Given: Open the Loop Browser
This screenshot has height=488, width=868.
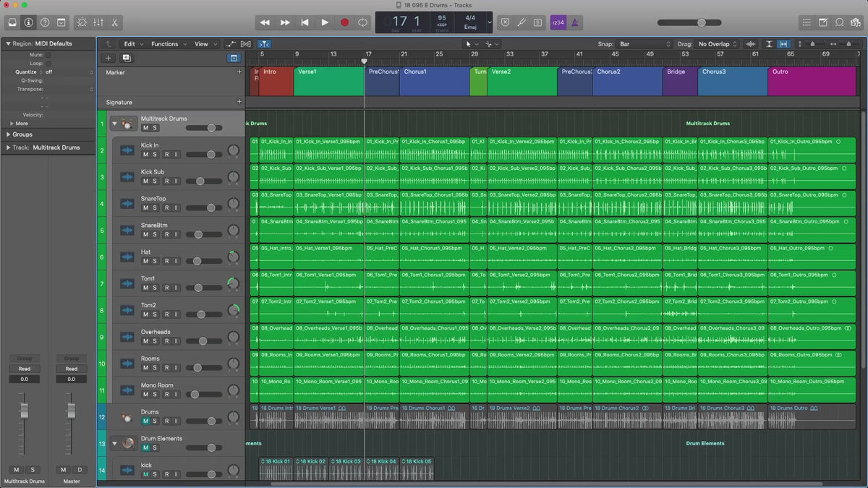Looking at the screenshot, I should point(839,22).
